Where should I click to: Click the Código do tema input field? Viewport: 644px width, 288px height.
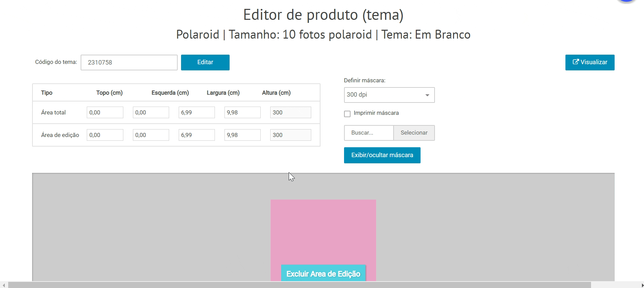click(129, 63)
